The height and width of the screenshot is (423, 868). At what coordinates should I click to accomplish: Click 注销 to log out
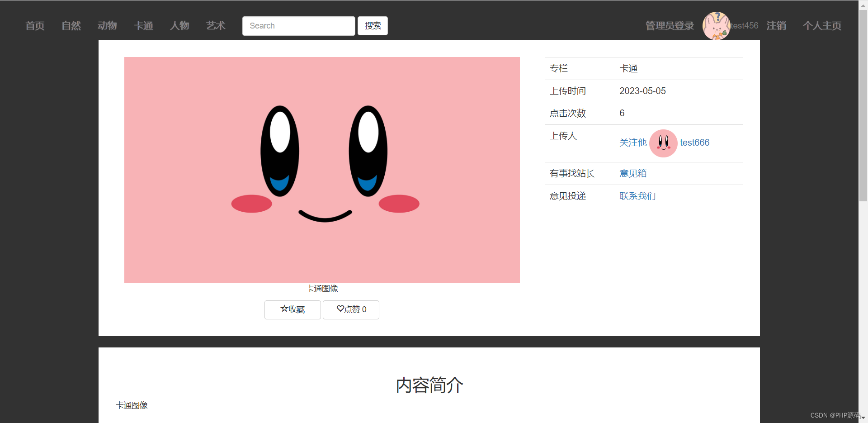pyautogui.click(x=776, y=26)
